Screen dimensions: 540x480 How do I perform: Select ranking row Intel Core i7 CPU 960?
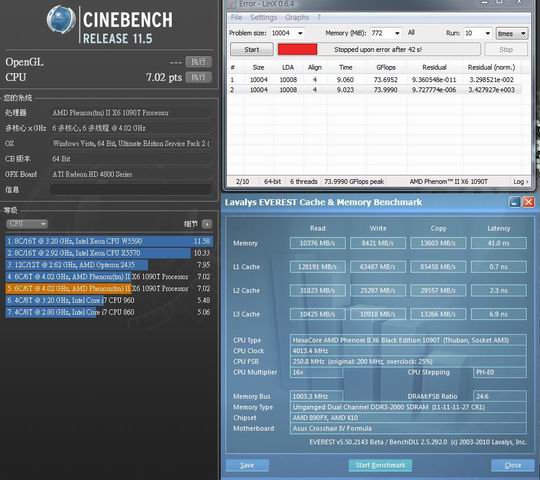pyautogui.click(x=109, y=300)
